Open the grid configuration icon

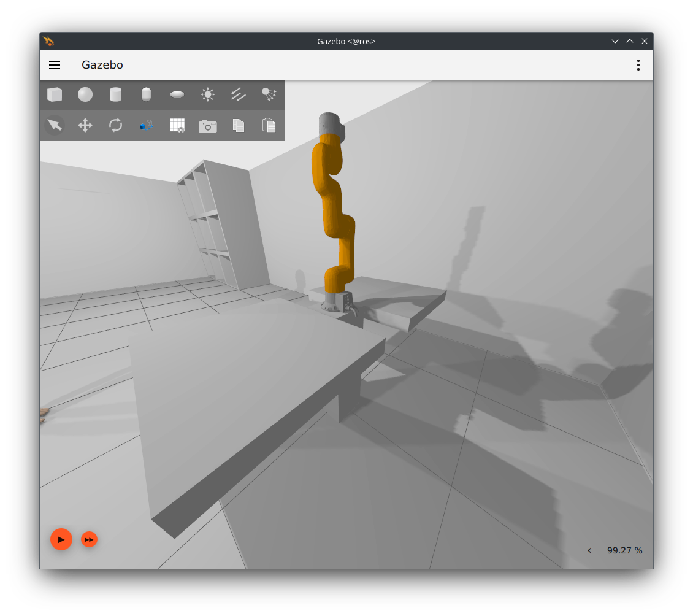pyautogui.click(x=177, y=125)
